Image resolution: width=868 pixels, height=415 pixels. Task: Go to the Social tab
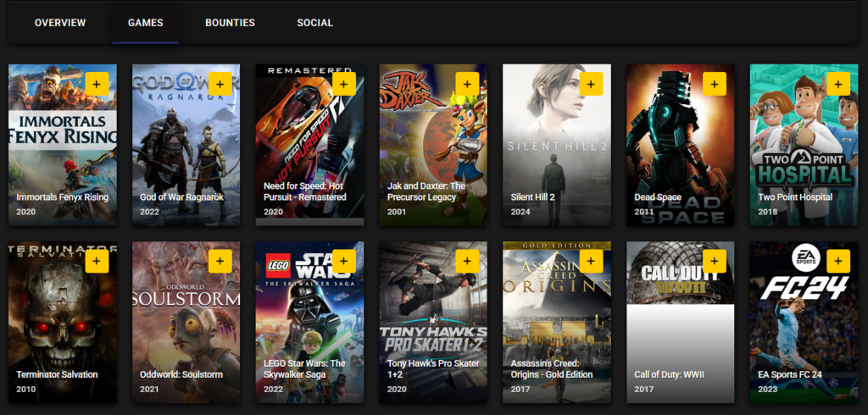click(314, 23)
